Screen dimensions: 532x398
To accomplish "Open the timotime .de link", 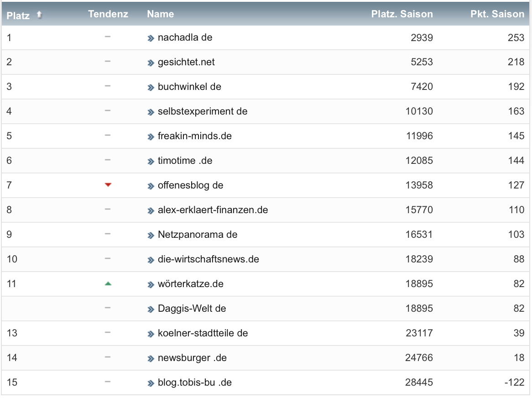I will tap(185, 161).
